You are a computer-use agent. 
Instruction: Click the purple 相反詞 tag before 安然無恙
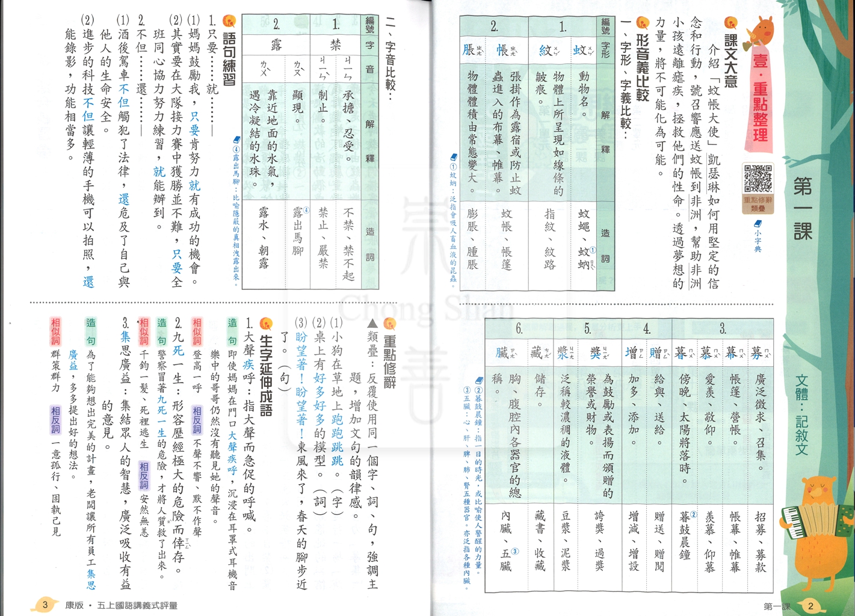144,476
